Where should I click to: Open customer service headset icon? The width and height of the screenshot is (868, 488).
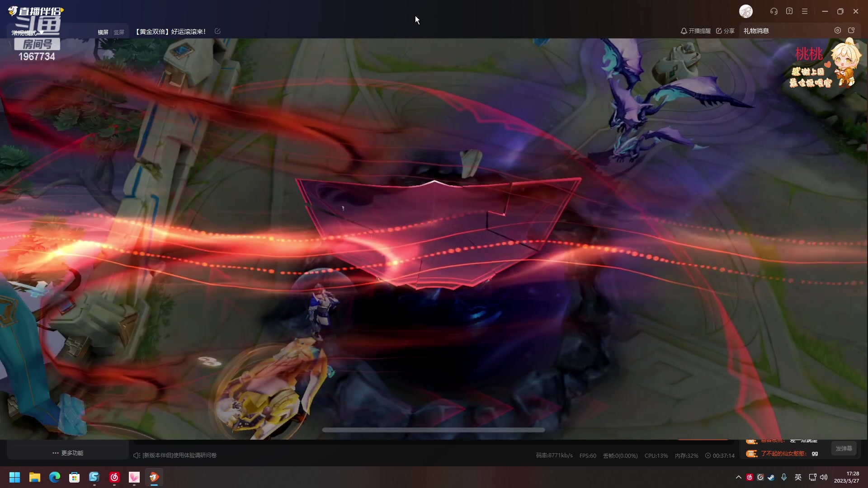(774, 11)
